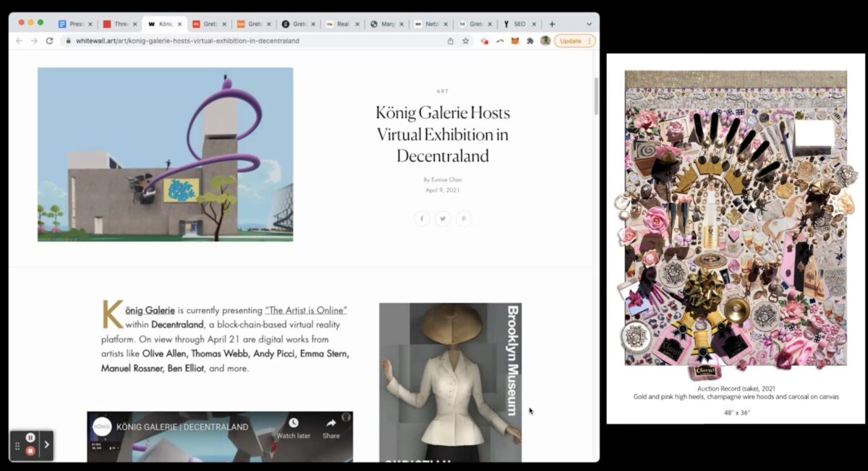This screenshot has width=868, height=471.
Task: Expand the recording control arrow
Action: (46, 444)
